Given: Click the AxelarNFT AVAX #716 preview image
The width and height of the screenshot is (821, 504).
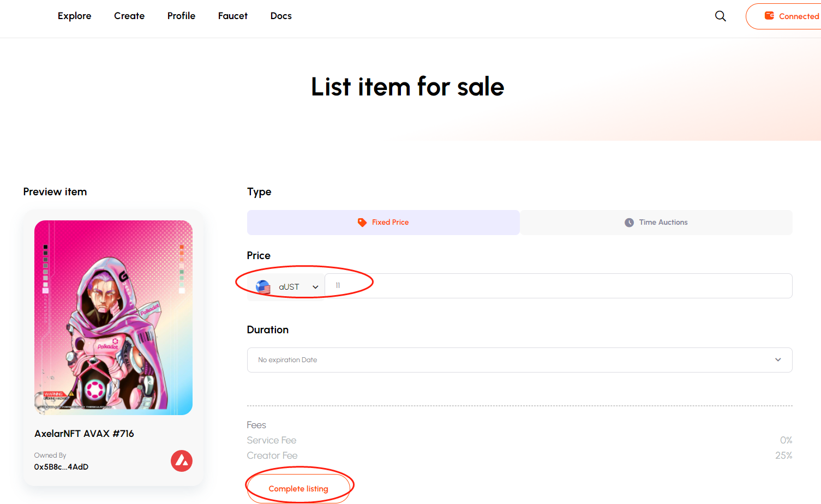Looking at the screenshot, I should tap(113, 317).
